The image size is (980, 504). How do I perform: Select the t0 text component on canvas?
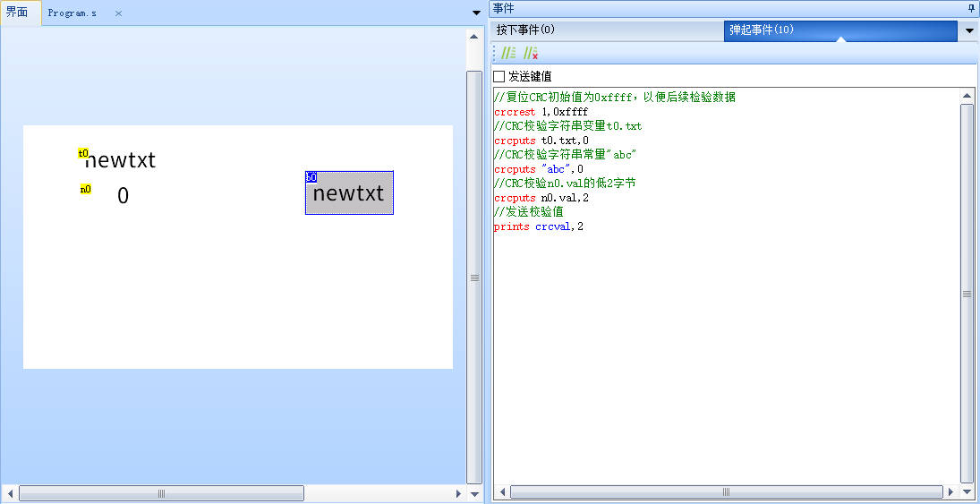[x=120, y=160]
